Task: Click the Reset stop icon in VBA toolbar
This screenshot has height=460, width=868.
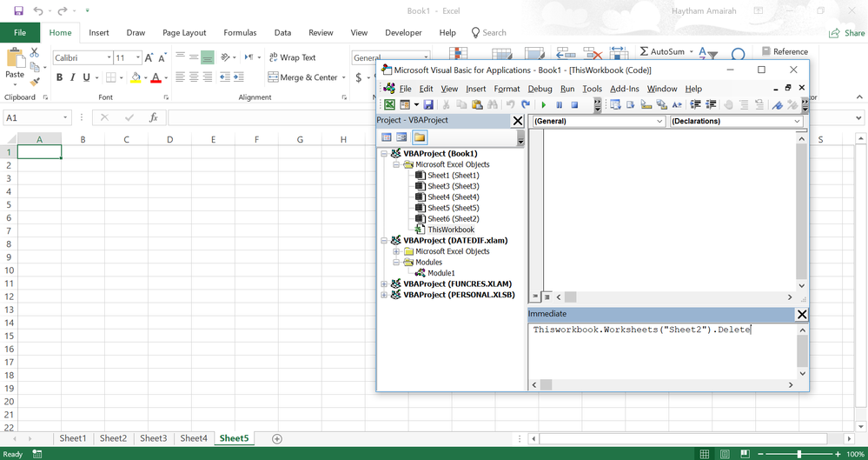Action: pos(574,104)
